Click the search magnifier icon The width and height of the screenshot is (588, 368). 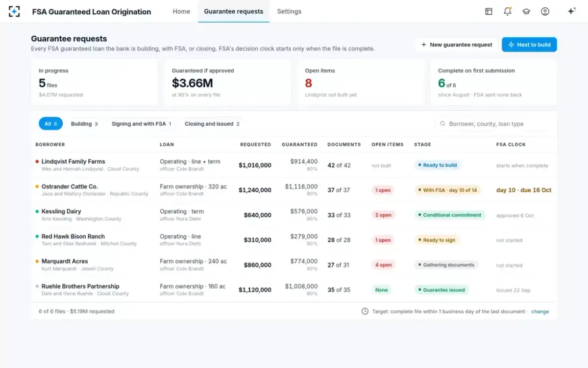click(442, 124)
